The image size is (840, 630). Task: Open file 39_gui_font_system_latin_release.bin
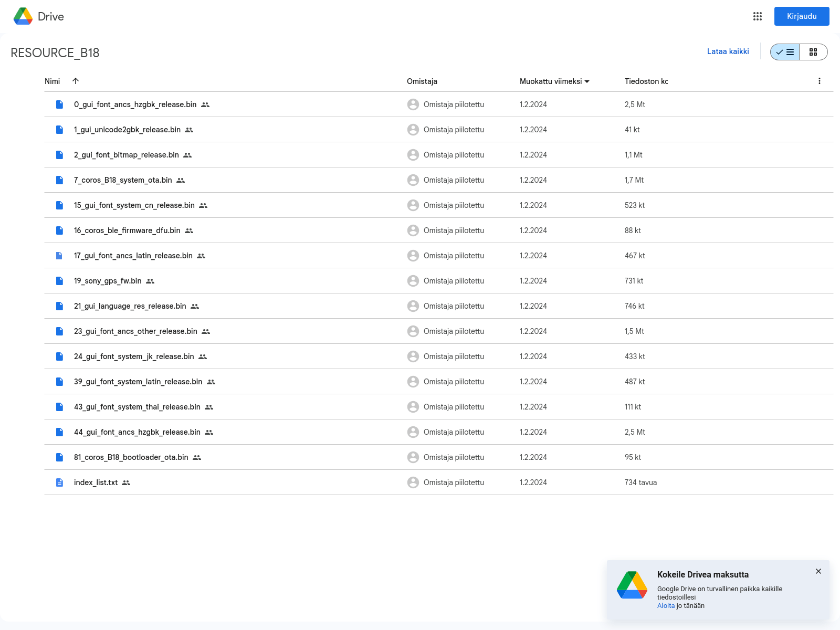click(138, 382)
